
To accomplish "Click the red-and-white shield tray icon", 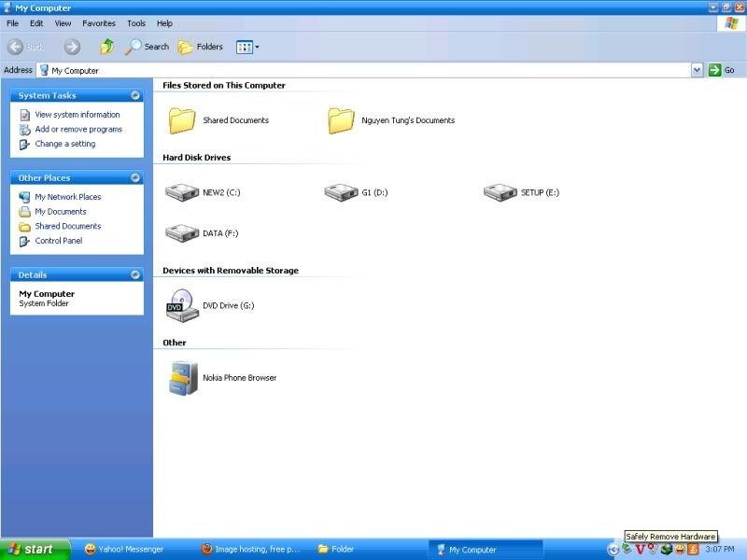I will coord(653,549).
